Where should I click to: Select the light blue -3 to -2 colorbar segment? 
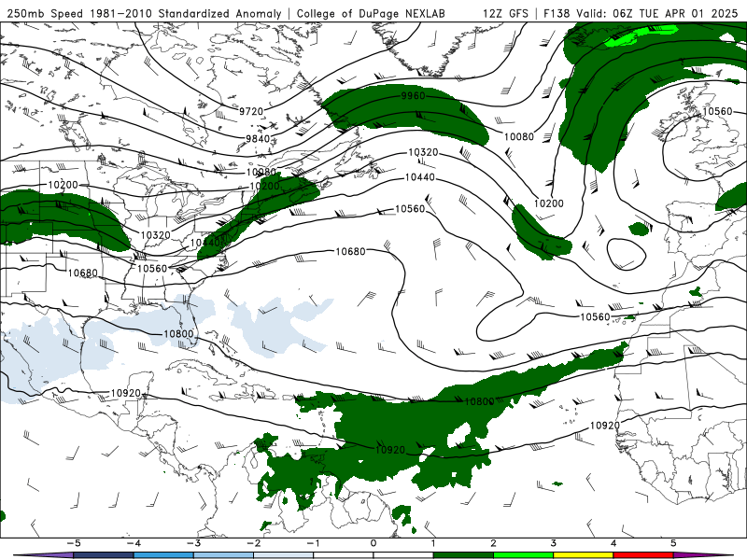tap(223, 555)
